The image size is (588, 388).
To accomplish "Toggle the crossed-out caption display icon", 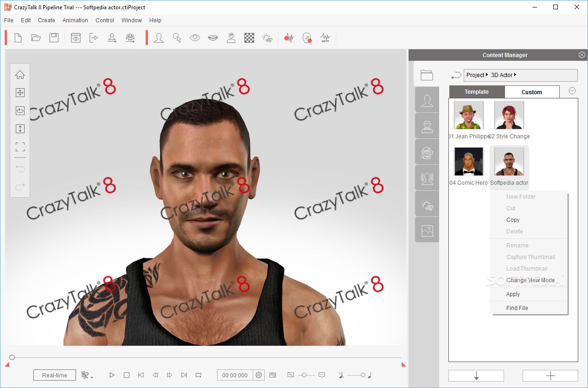I will 291,375.
